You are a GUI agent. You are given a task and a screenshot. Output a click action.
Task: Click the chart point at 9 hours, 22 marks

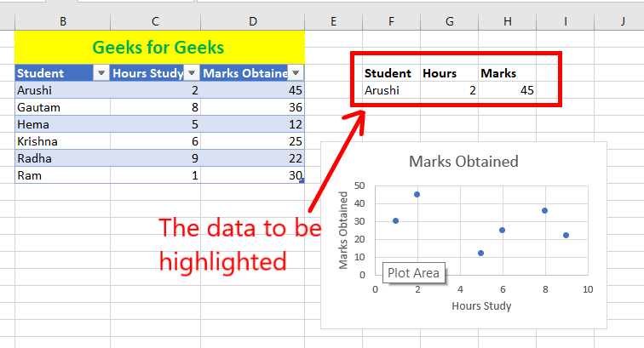tap(566, 235)
